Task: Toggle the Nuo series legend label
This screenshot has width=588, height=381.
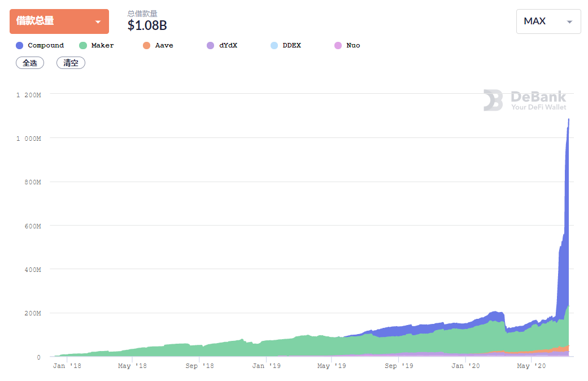Action: coord(353,45)
